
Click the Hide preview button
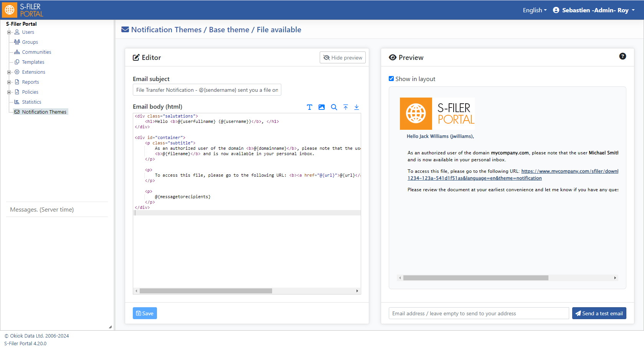pyautogui.click(x=343, y=58)
